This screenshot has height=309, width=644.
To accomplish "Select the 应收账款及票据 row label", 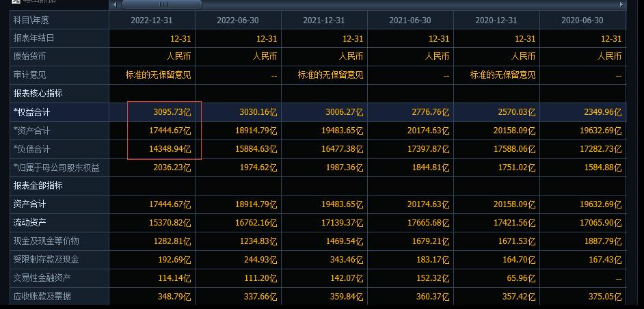I will (42, 296).
